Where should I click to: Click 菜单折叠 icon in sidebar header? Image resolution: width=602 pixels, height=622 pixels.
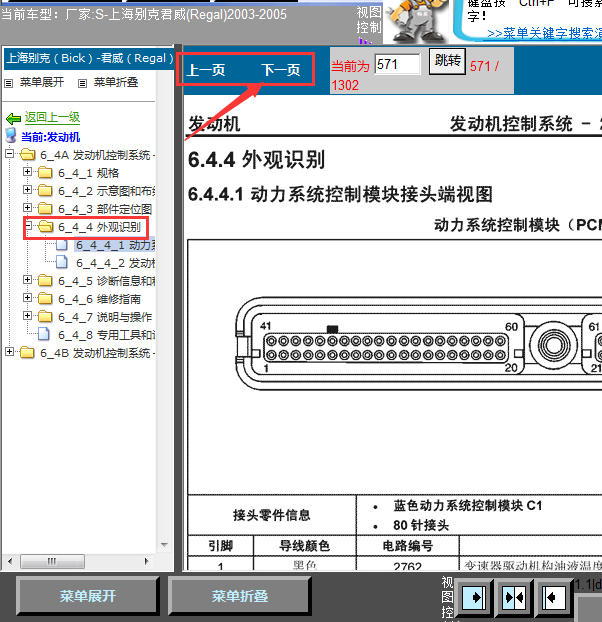82,83
